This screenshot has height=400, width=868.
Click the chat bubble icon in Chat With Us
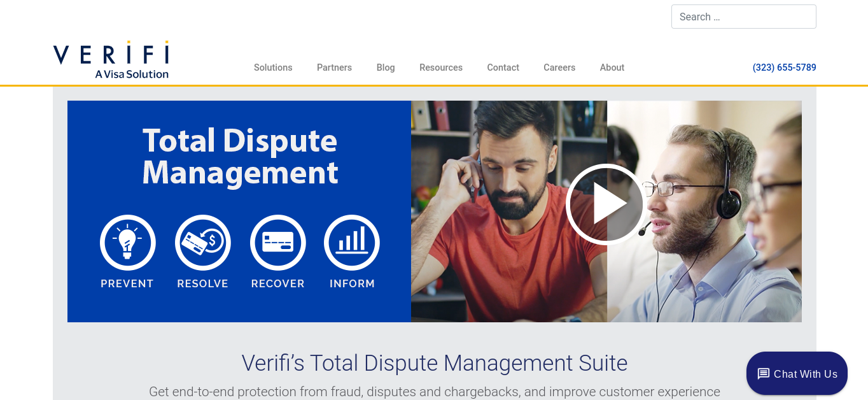click(764, 374)
